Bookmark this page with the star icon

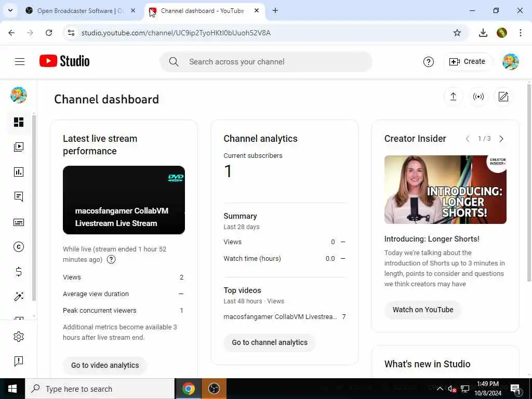point(457,33)
